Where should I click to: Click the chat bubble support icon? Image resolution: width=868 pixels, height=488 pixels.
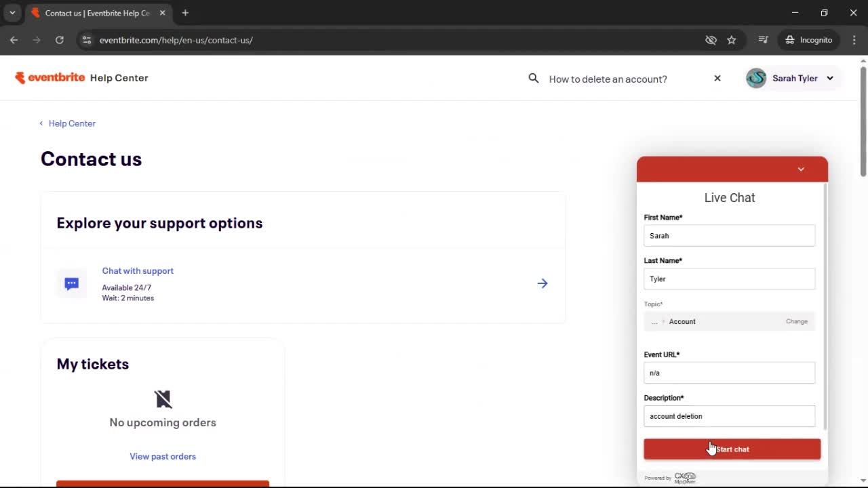[71, 284]
